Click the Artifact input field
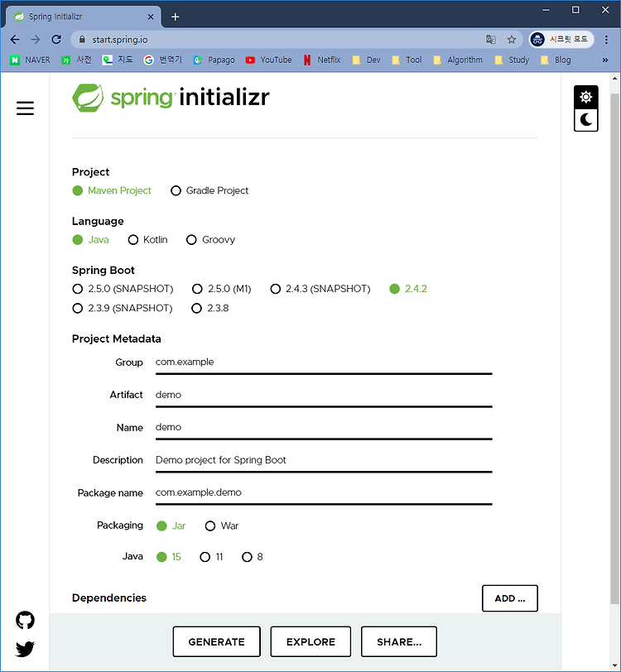 (x=324, y=396)
